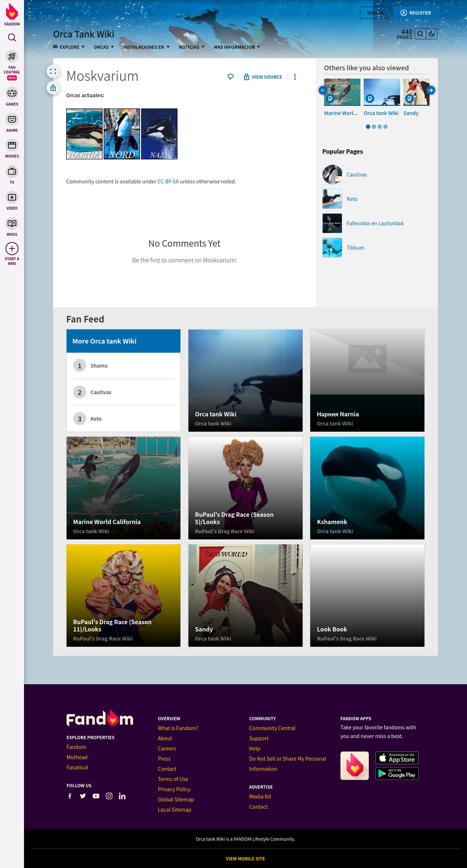Open the sidebar search magnifier
The image size is (467, 868).
coord(12,37)
